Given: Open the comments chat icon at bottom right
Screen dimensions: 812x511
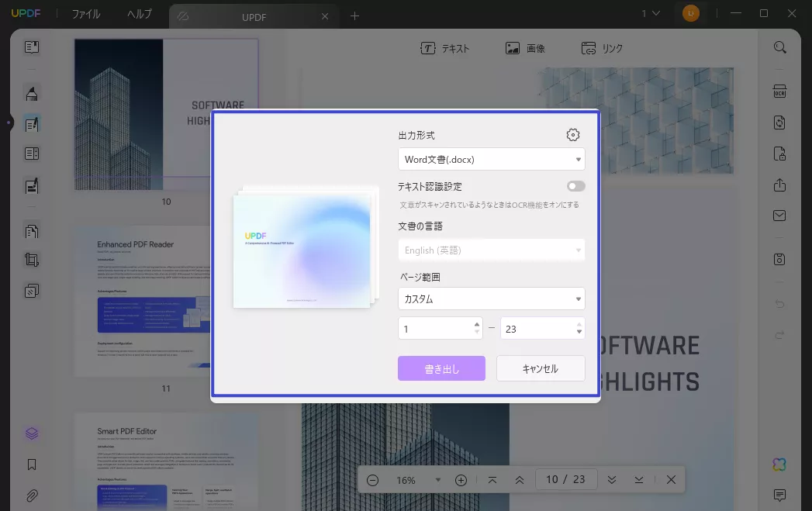Looking at the screenshot, I should (780, 495).
